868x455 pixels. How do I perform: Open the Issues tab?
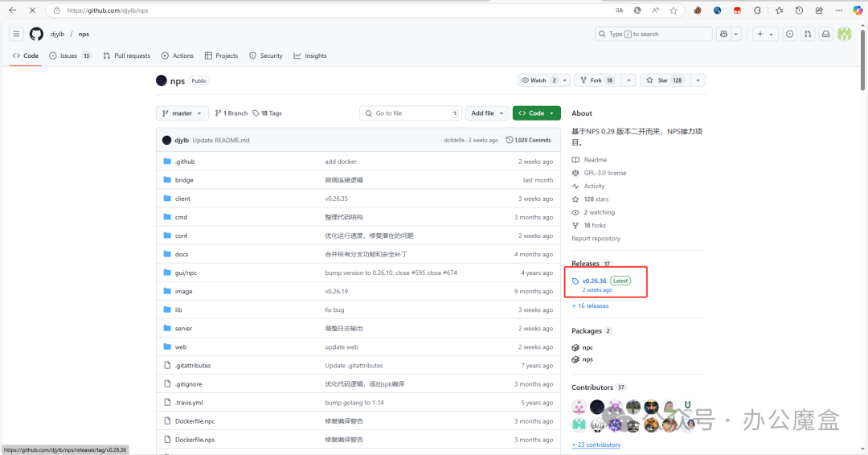[70, 55]
